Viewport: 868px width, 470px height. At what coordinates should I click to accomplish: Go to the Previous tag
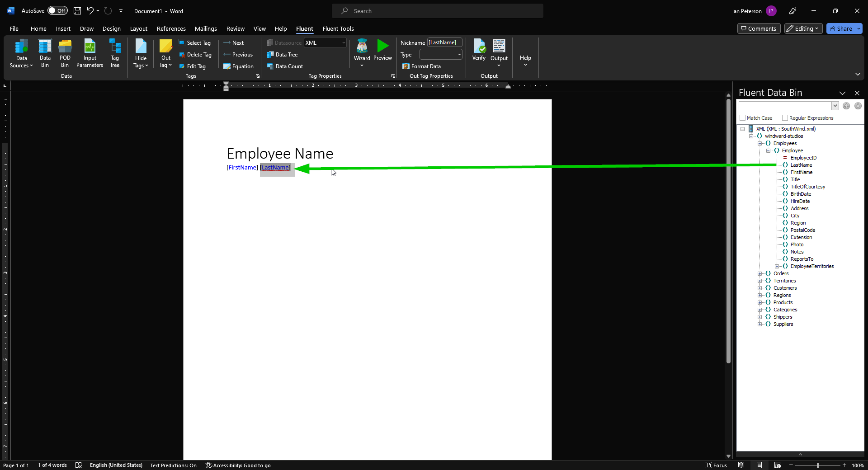[238, 55]
